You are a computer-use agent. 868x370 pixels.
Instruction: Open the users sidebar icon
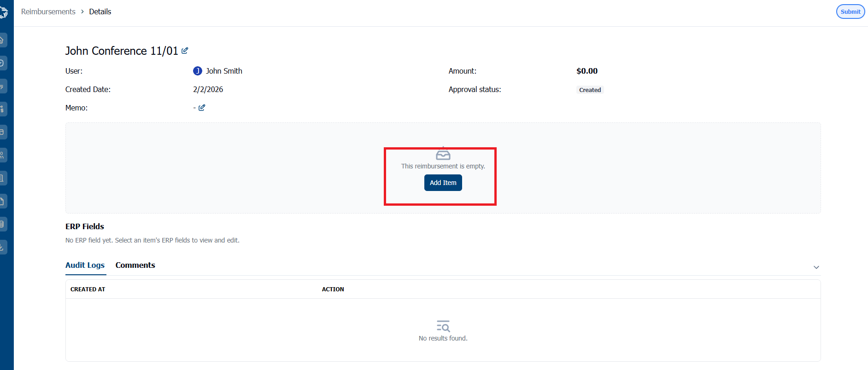click(x=3, y=155)
